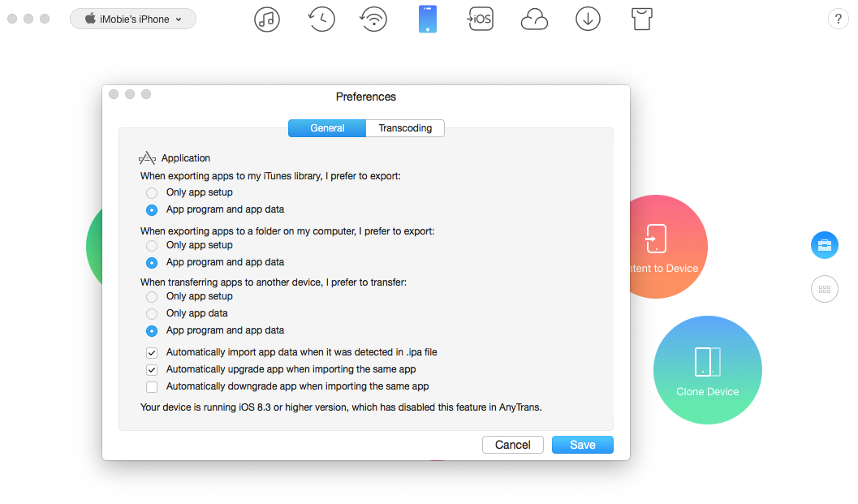Select the wireless AirSync feature

tap(373, 19)
